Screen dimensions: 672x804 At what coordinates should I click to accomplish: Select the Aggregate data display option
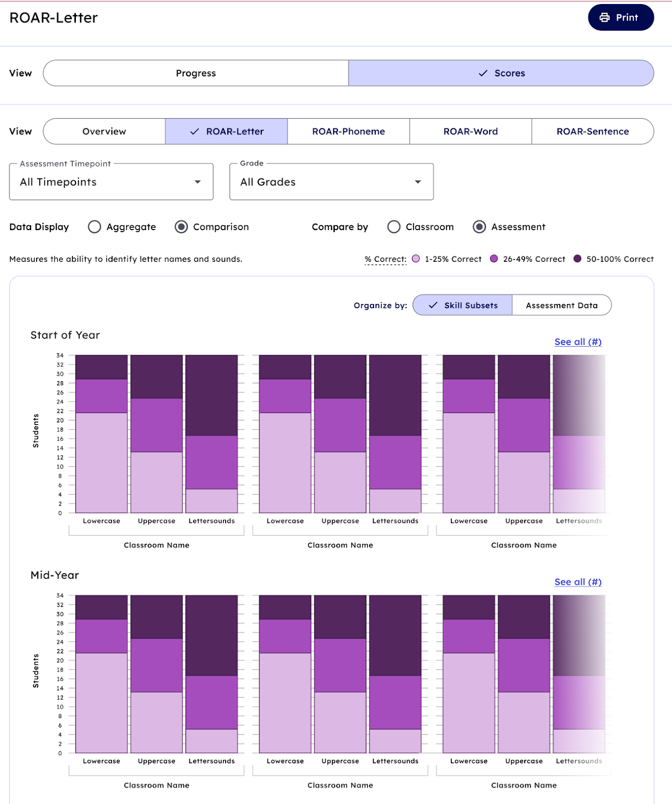click(94, 227)
